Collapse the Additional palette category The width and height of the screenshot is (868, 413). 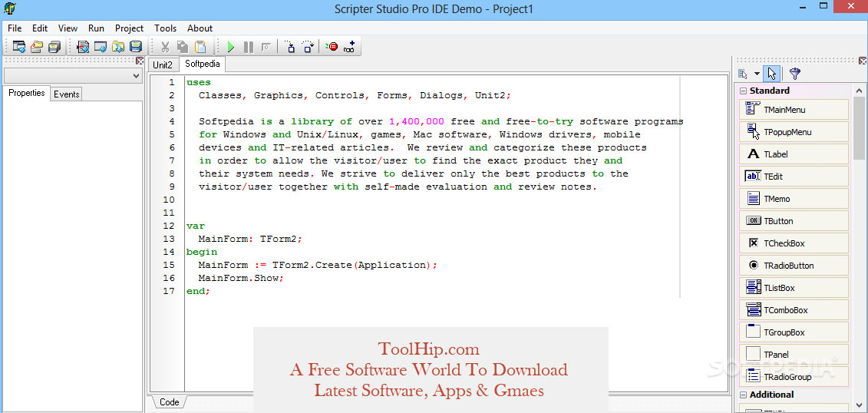coord(744,395)
